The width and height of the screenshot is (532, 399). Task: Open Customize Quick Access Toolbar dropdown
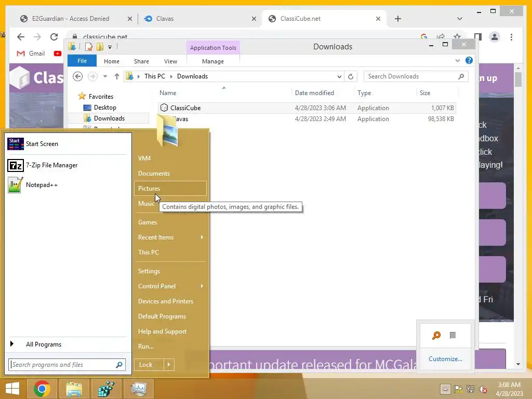point(110,47)
